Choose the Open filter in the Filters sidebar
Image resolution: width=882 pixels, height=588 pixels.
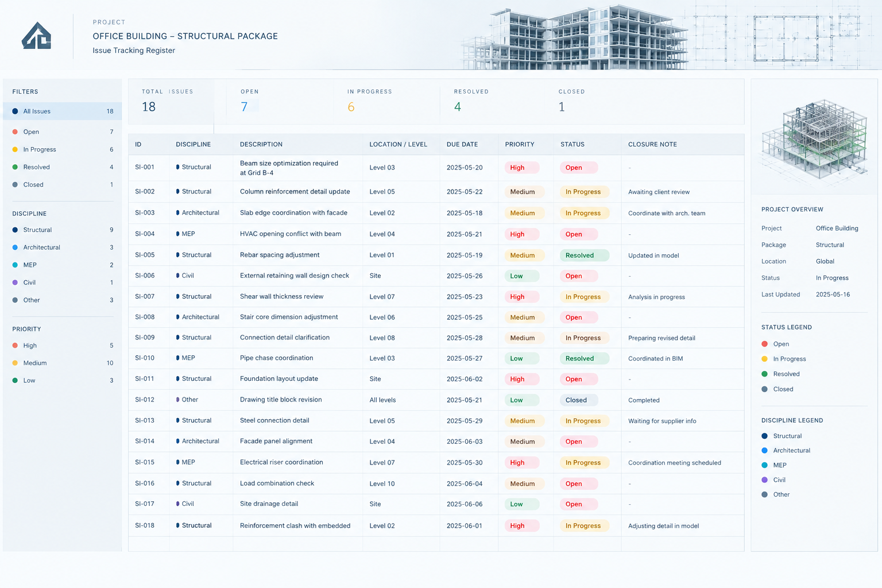[62, 132]
